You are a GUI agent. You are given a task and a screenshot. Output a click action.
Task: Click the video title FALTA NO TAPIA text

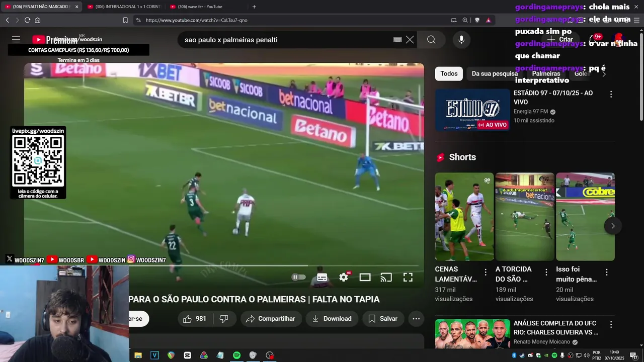tap(346, 299)
